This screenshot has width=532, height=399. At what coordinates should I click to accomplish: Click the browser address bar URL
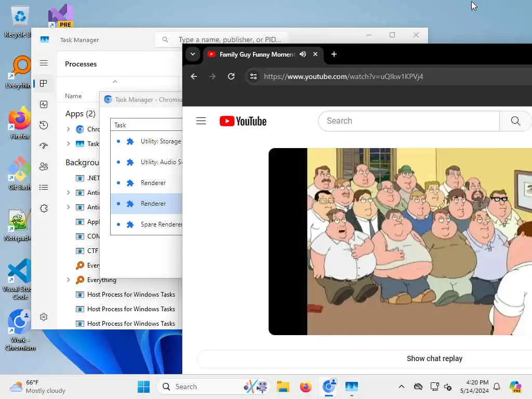click(x=343, y=77)
